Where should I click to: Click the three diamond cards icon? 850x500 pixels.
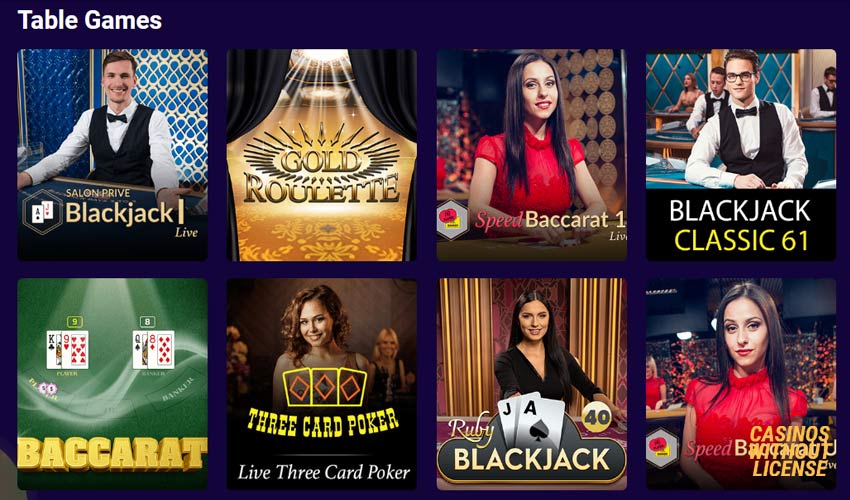pos(324,387)
